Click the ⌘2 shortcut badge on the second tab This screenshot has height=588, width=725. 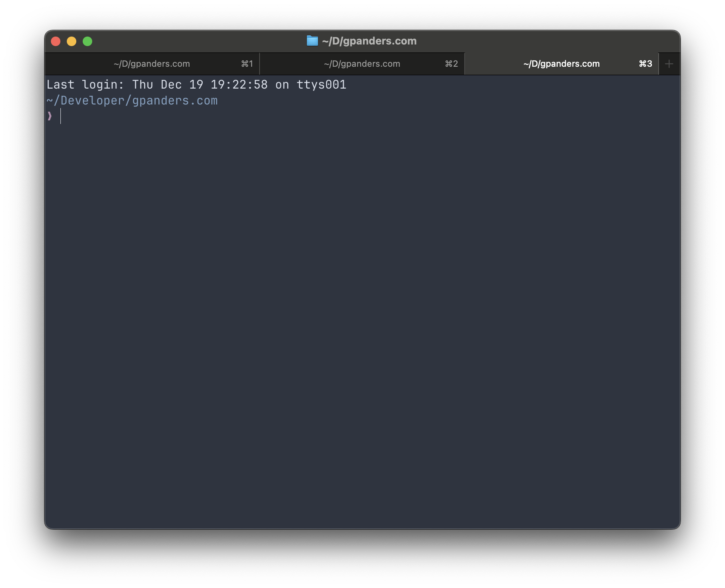451,64
